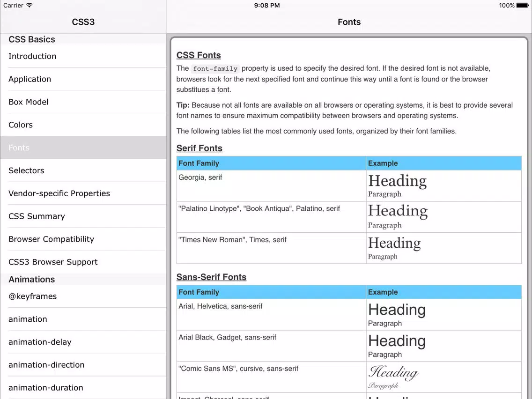
Task: Click the Times New Roman example Heading
Action: coord(394,243)
